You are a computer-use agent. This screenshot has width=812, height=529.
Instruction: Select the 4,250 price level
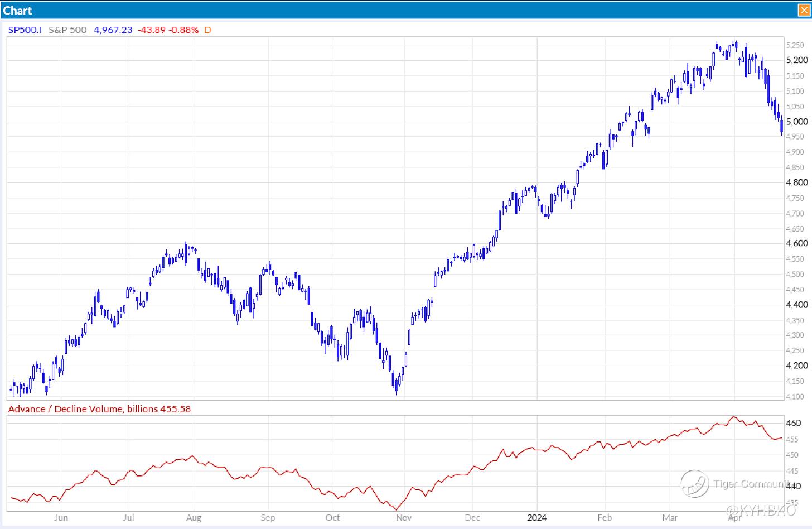pos(795,350)
